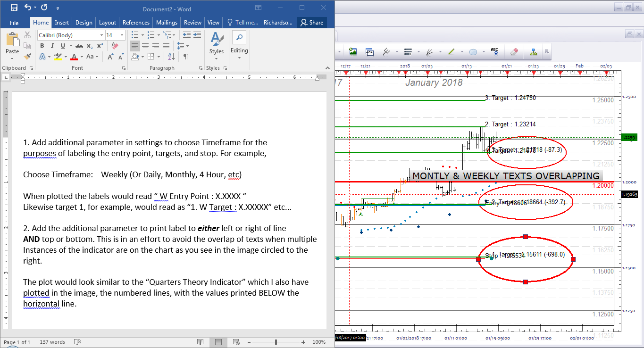Image resolution: width=644 pixels, height=348 pixels.
Task: Click the Show/Hide paragraph marks icon
Action: (186, 57)
